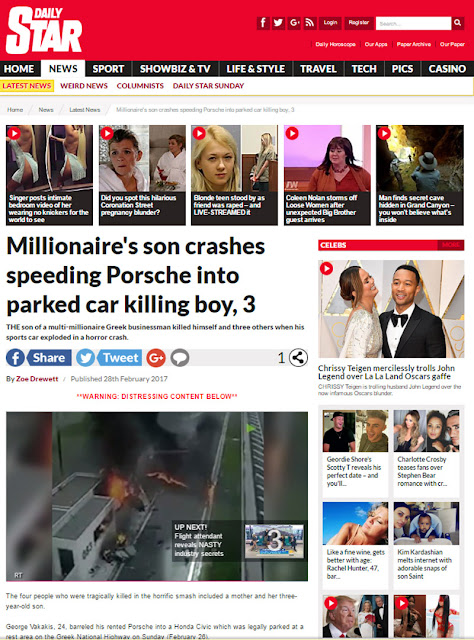Screen dimensions: 474x640
Task: Click the Tweet button
Action: tap(109, 358)
